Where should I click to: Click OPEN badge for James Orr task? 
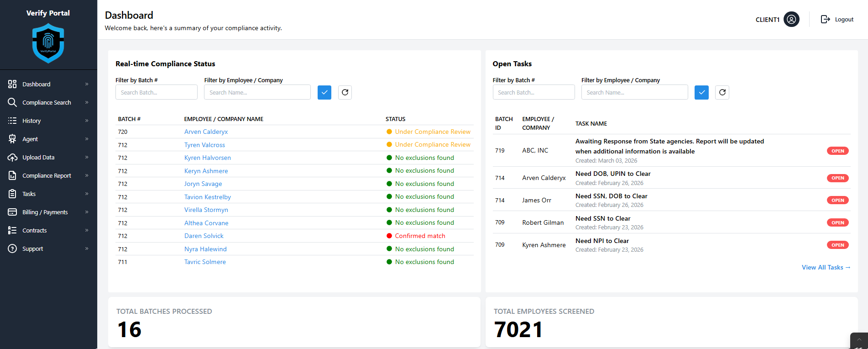tap(838, 200)
